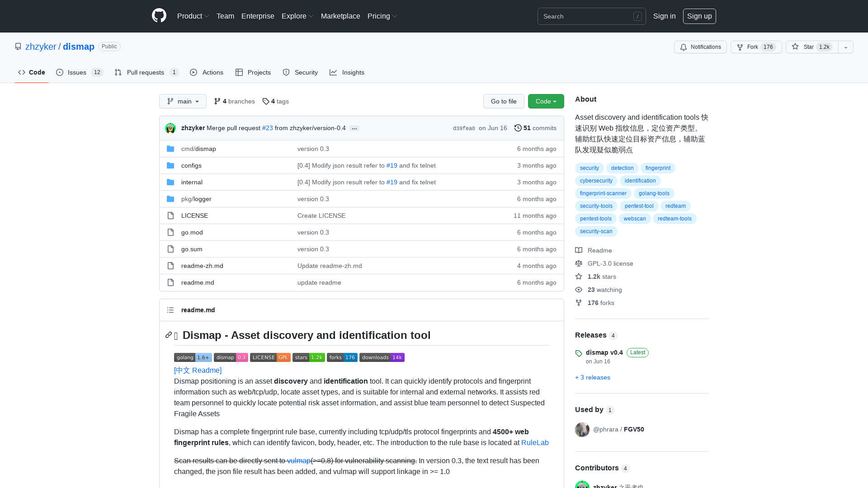This screenshot has width=868, height=488.
Task: Open the star list dropdown arrow
Action: pyautogui.click(x=846, y=47)
